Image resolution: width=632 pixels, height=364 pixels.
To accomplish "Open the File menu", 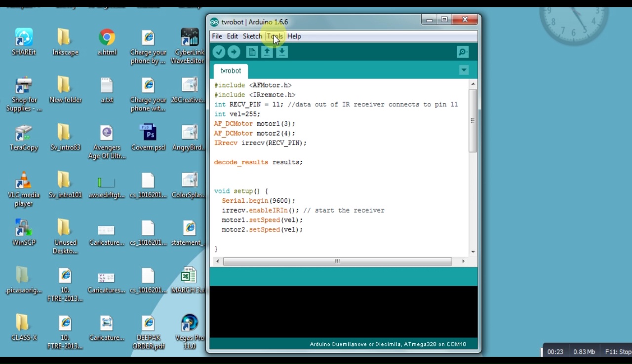I will (x=217, y=36).
